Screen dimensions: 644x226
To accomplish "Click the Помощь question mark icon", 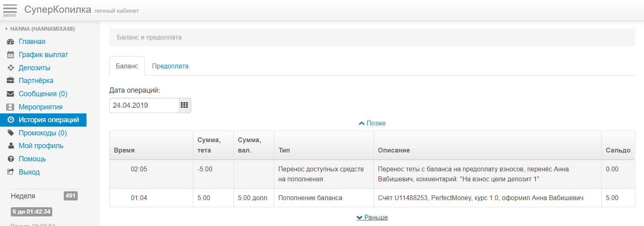I will pos(10,159).
